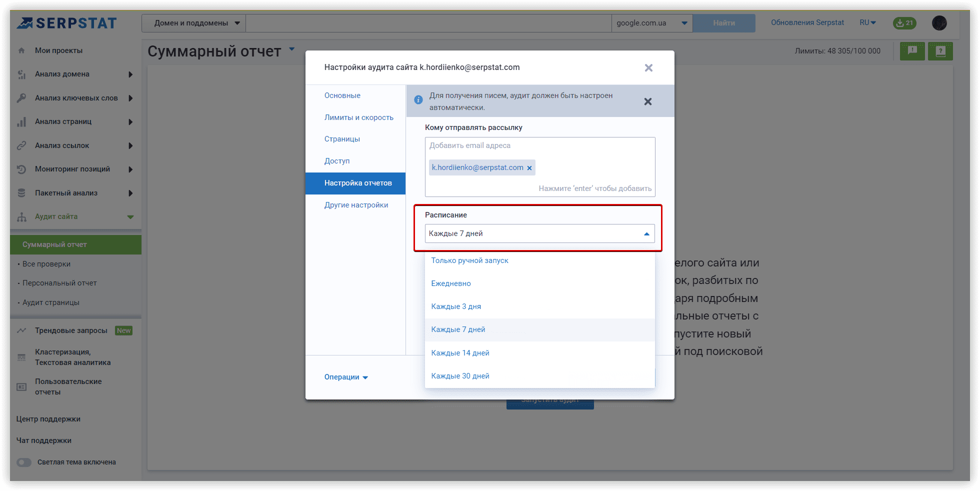Collapse the Расписание schedule dropdown
980x491 pixels.
(x=646, y=234)
